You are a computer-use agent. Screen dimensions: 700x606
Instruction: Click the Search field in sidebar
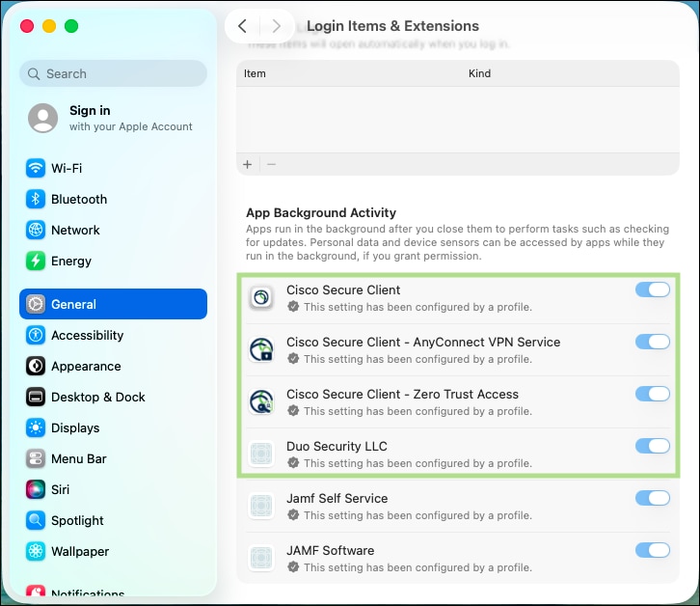pyautogui.click(x=113, y=73)
